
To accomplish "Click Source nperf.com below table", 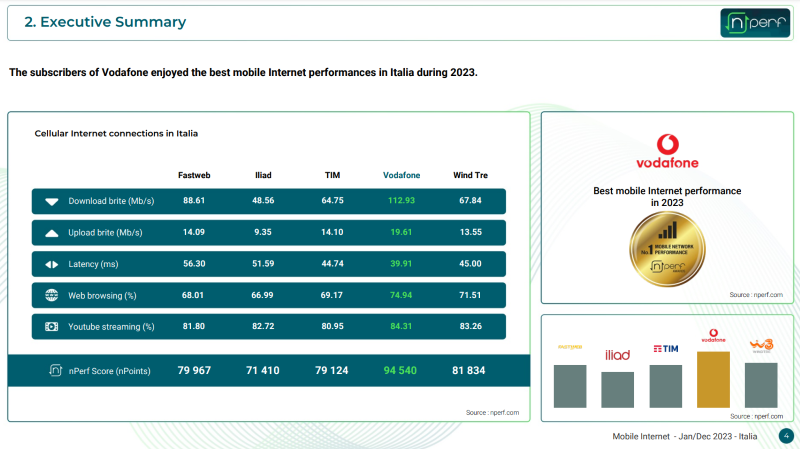I will 492,412.
